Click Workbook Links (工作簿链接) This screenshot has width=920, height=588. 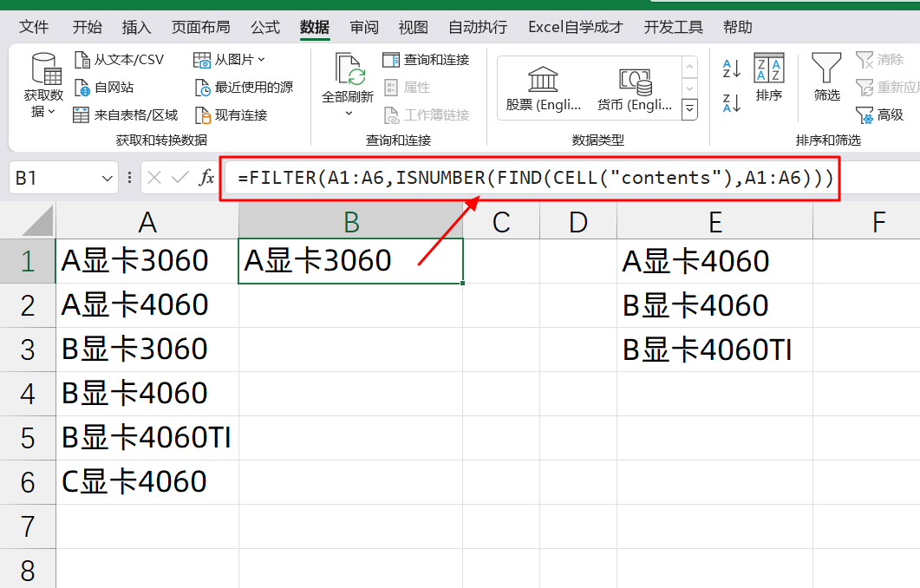pos(427,115)
